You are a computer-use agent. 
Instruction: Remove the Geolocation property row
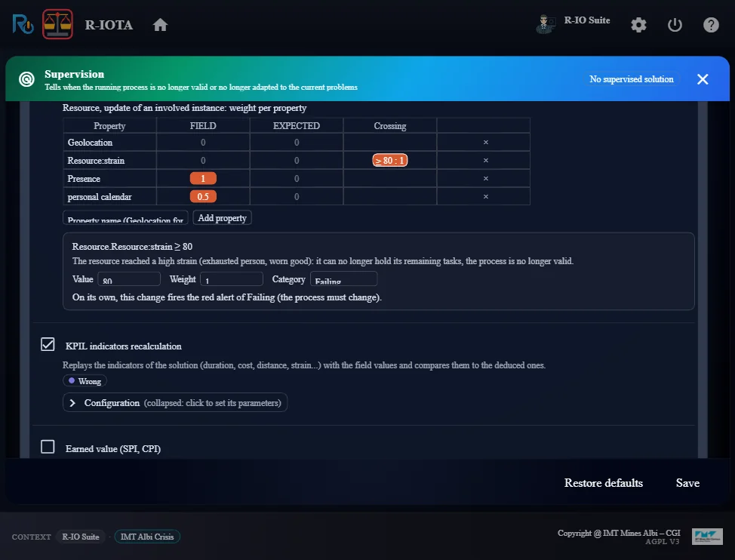[x=486, y=143]
